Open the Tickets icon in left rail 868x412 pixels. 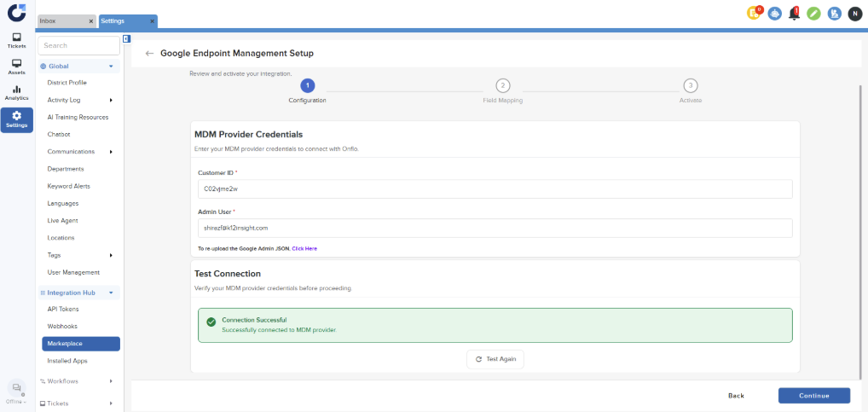click(x=16, y=40)
